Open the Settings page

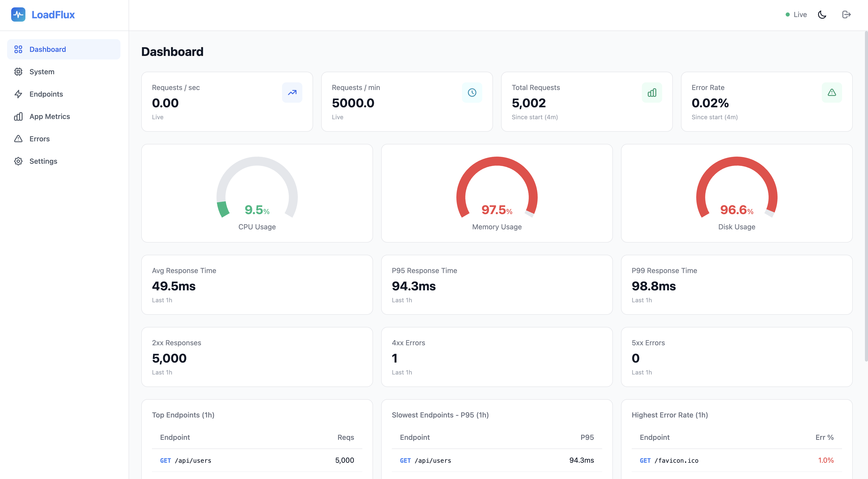[64, 161]
